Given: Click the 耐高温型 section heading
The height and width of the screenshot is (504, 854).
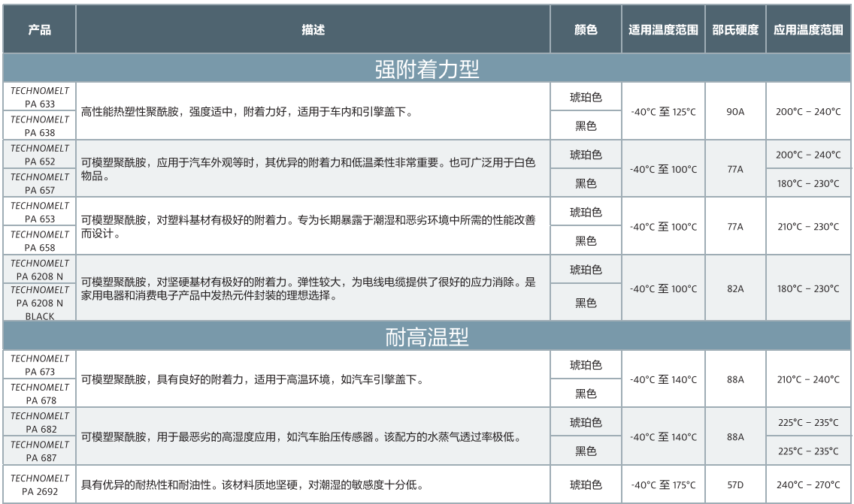Looking at the screenshot, I should pos(427,337).
